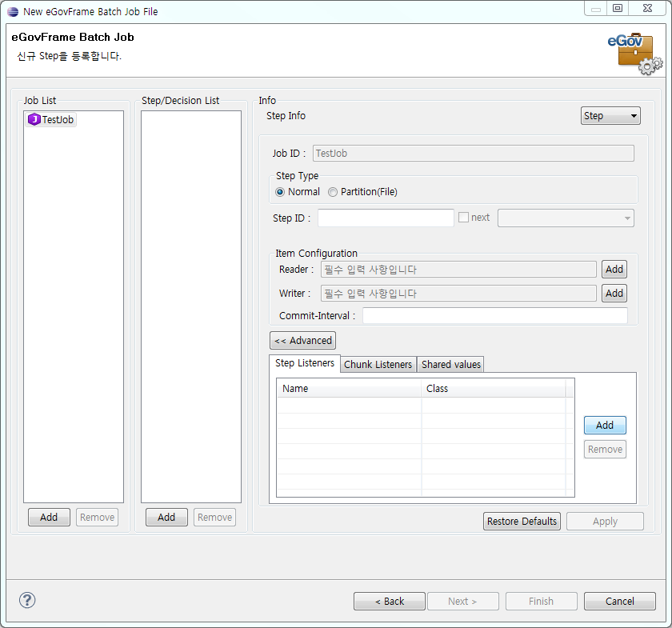This screenshot has width=672, height=628.
Task: Click Add button next to Reader field
Action: 614,270
